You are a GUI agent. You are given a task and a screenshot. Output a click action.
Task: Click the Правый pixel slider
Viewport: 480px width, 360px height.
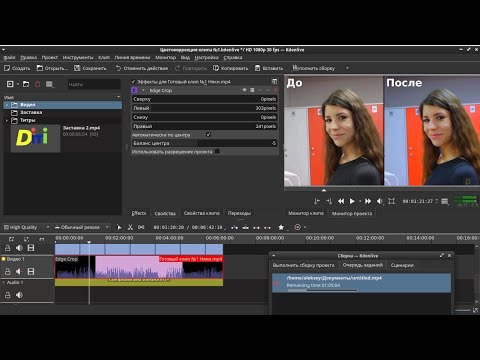coord(205,126)
